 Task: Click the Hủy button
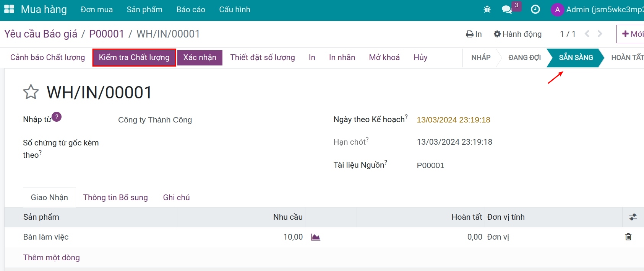(420, 57)
